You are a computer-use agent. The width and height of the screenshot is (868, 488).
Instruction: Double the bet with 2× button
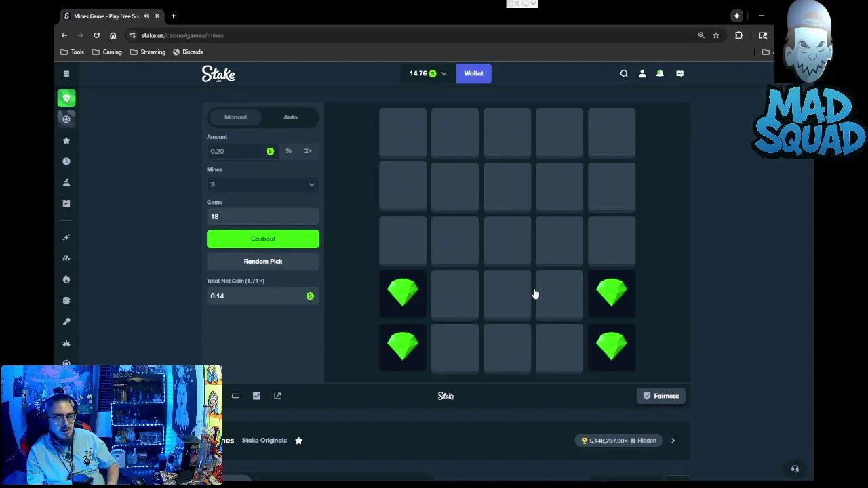pyautogui.click(x=308, y=151)
